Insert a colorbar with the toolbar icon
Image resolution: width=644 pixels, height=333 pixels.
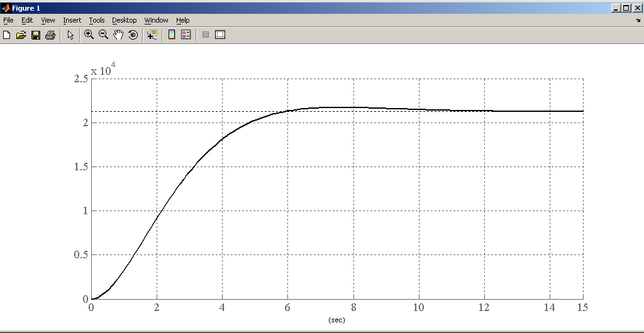click(x=172, y=35)
